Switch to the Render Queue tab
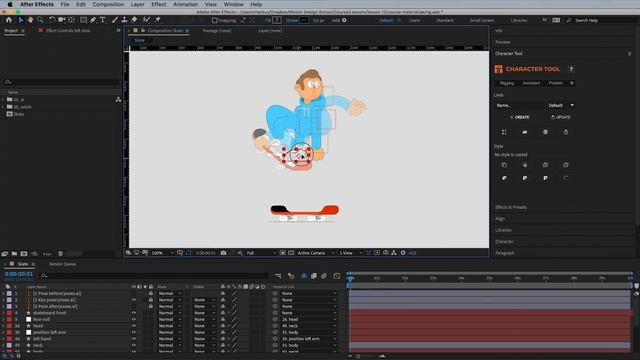Viewport: 640px width, 360px height. 62,264
